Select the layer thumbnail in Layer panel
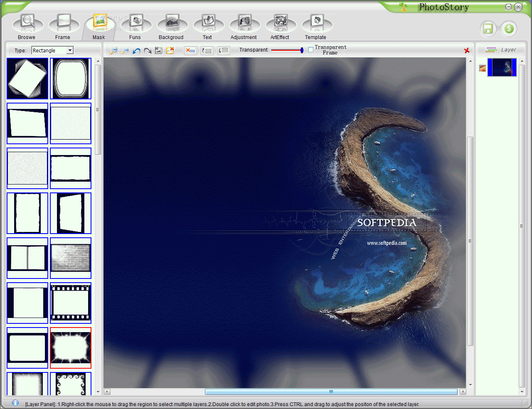 (x=502, y=67)
